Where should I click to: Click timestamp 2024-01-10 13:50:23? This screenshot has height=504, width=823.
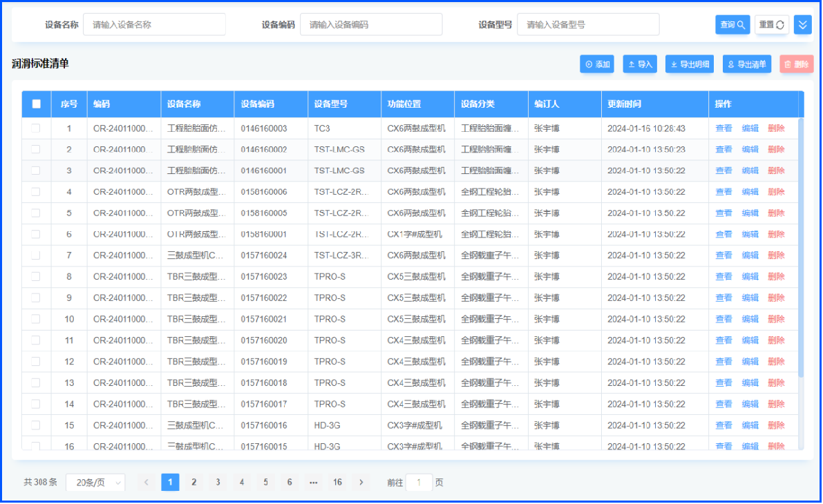[x=646, y=149]
